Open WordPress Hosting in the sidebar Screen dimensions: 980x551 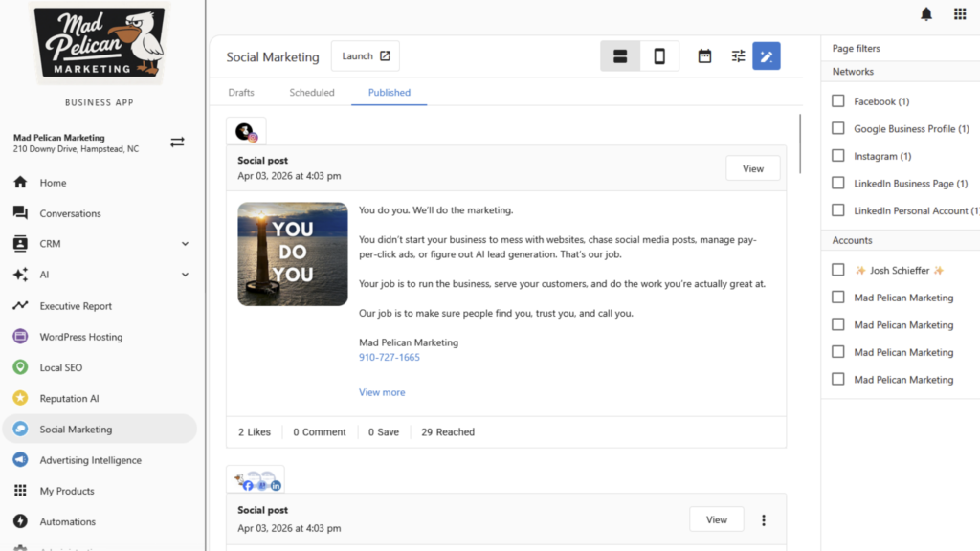20,337
